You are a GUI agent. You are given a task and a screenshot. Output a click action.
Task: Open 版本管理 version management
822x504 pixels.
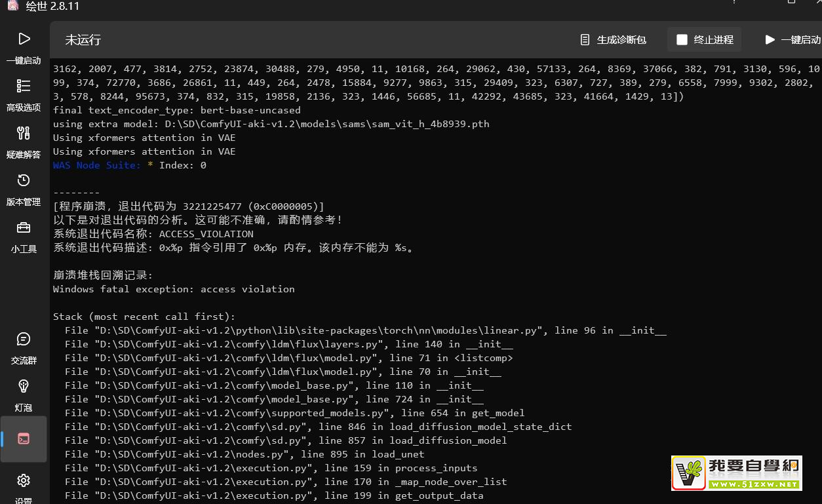coord(24,189)
